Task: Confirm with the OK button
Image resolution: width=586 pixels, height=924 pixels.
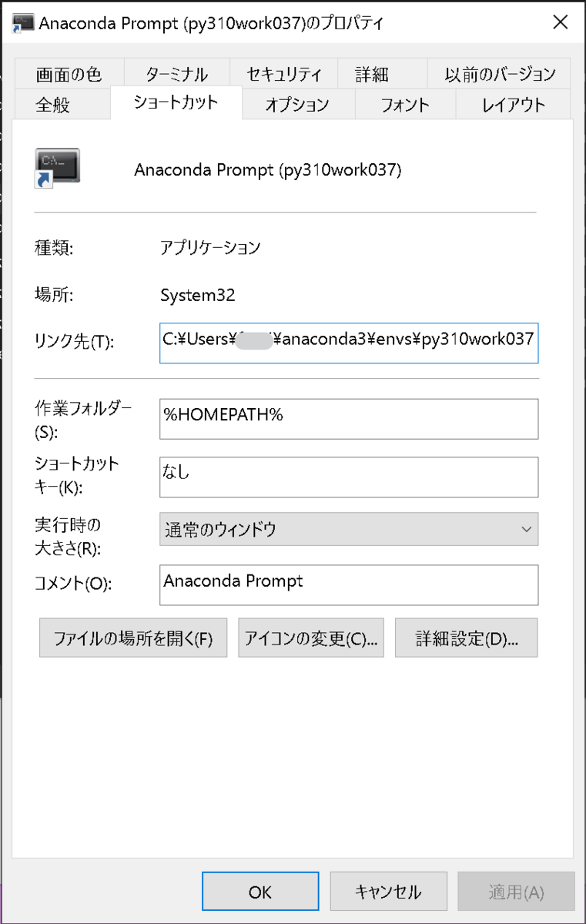Action: pos(260,892)
